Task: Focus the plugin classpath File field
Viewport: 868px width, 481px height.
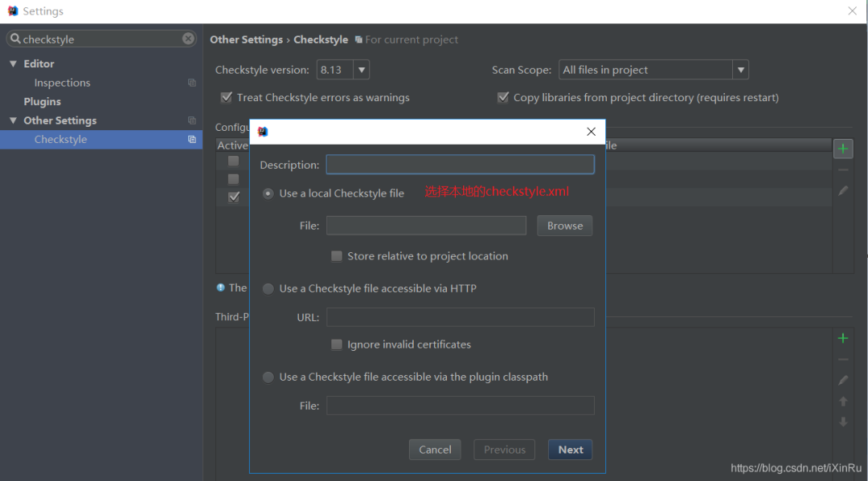Action: click(x=460, y=406)
